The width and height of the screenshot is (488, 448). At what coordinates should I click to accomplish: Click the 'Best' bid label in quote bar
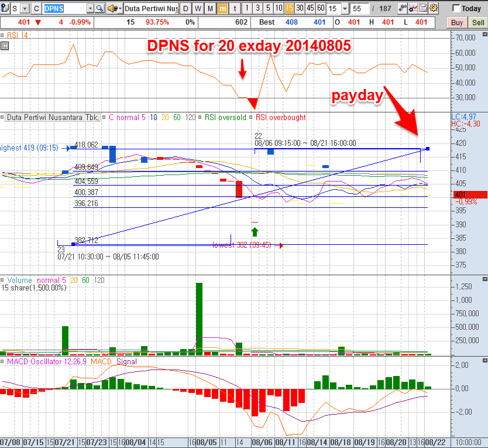[267, 22]
